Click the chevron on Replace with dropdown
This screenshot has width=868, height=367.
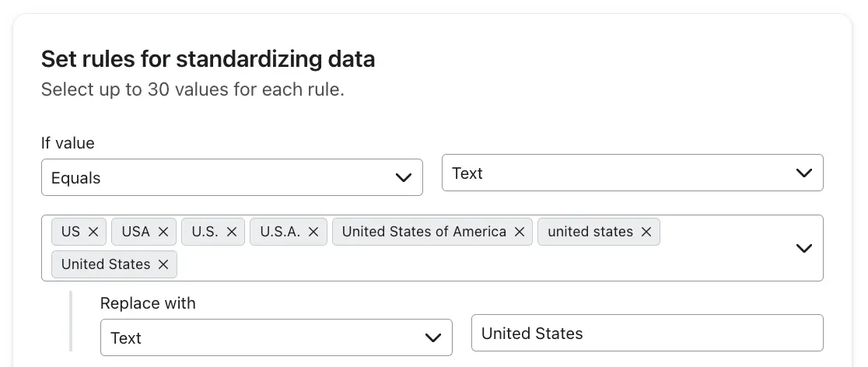(x=433, y=338)
